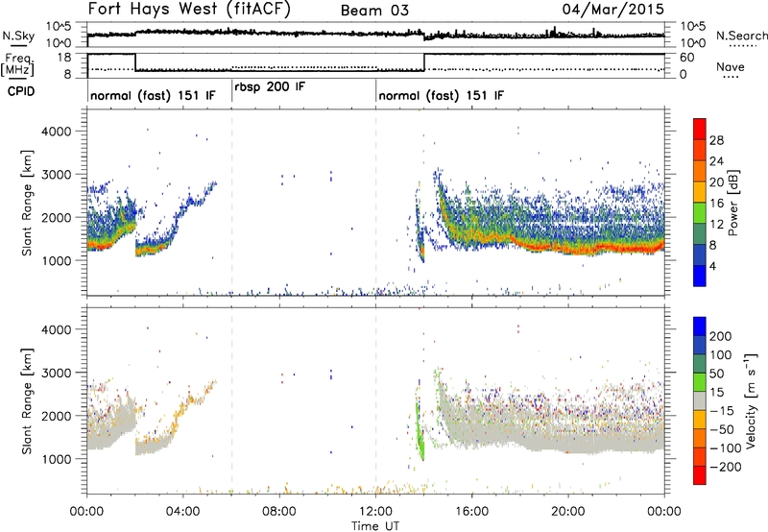Select the "Beam 03" header text
The image size is (768, 532).
[374, 11]
